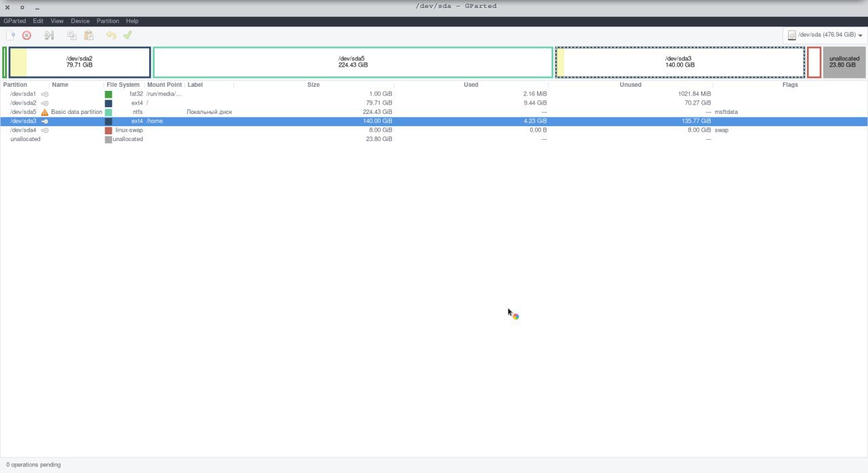This screenshot has width=868, height=473.
Task: Click the Apply all operations checkmark icon
Action: (127, 35)
